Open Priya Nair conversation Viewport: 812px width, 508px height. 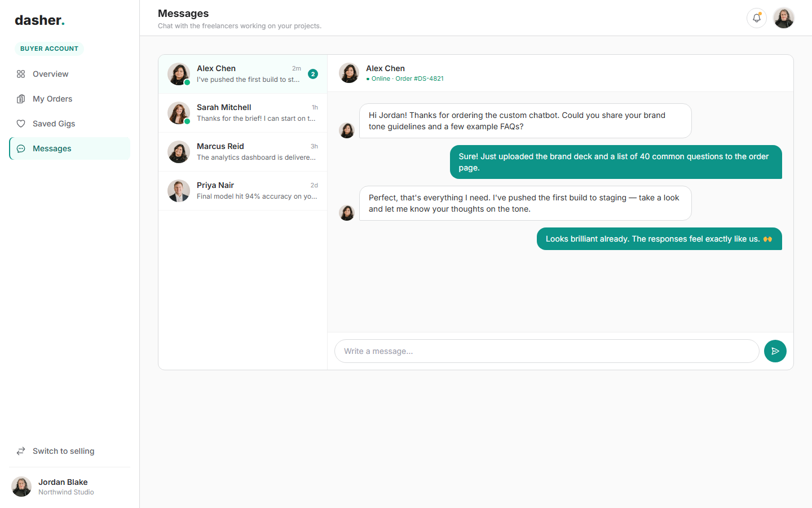pyautogui.click(x=243, y=191)
